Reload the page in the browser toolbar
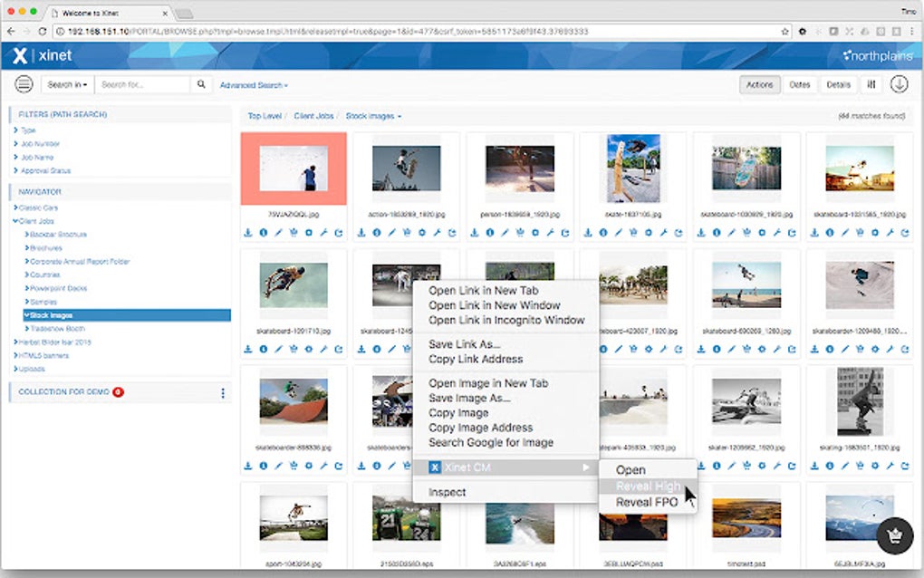Screen dimensions: 924x578 [x=42, y=31]
